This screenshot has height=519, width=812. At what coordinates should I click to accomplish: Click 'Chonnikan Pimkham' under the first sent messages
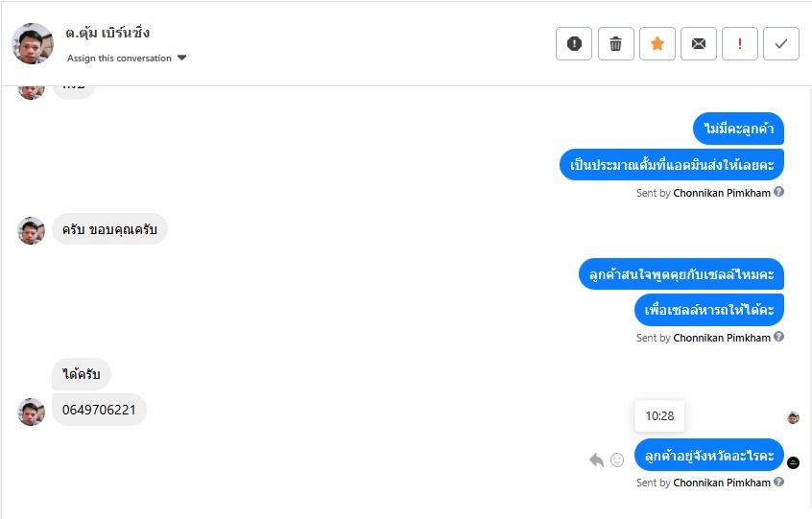[722, 193]
